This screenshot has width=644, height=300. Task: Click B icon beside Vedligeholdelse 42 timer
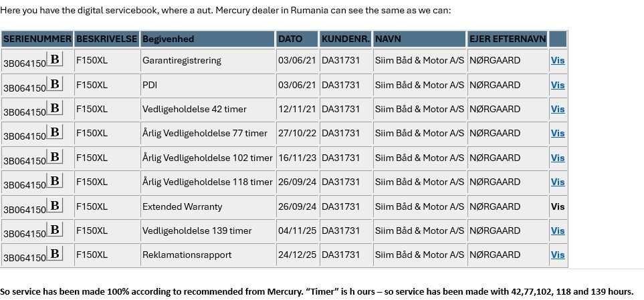coord(55,108)
